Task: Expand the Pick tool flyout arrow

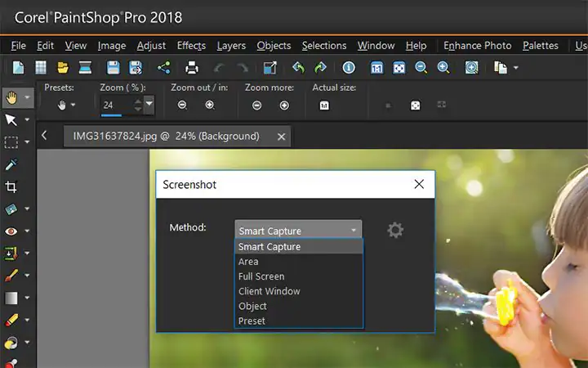Action: (x=27, y=119)
